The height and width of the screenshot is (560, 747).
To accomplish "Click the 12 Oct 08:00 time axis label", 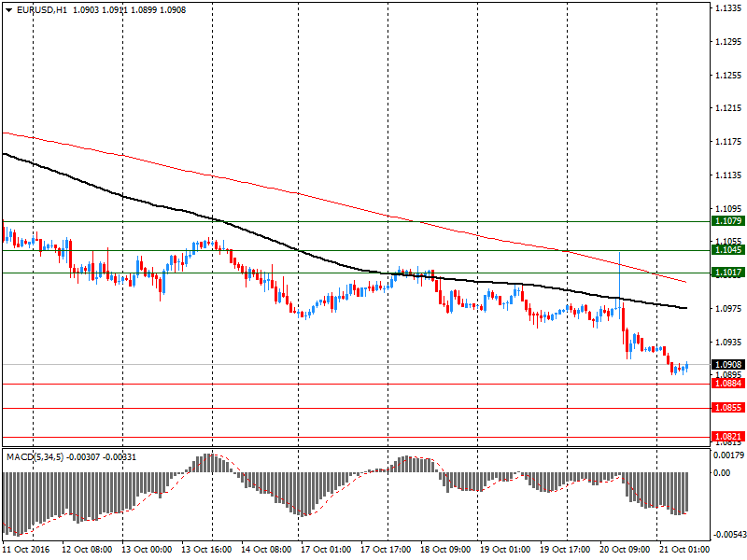I will click(87, 550).
